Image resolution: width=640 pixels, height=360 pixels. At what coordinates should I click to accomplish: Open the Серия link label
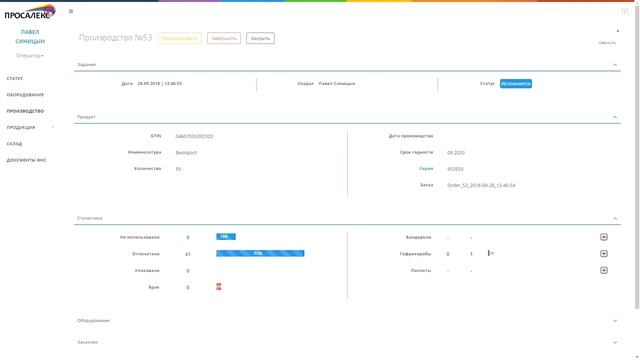(x=426, y=169)
